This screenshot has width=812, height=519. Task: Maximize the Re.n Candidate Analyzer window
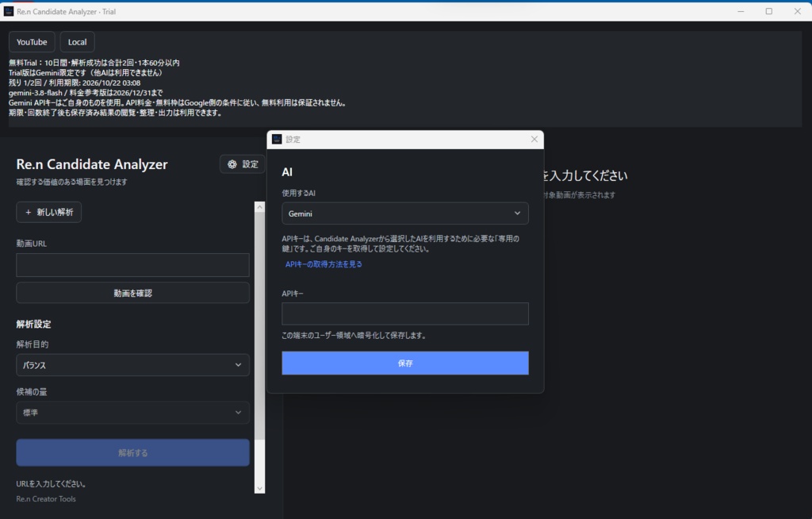(x=769, y=11)
